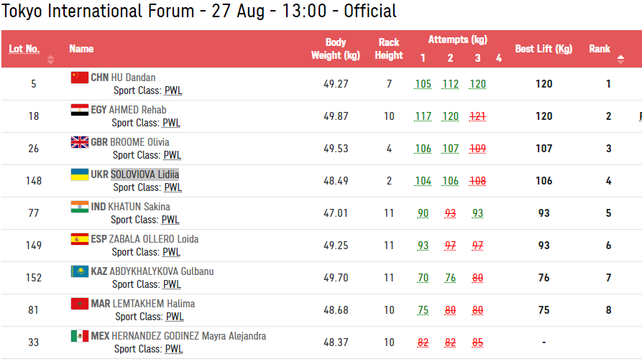Click the China flag icon
Screen dimensions: 642x364
point(79,78)
